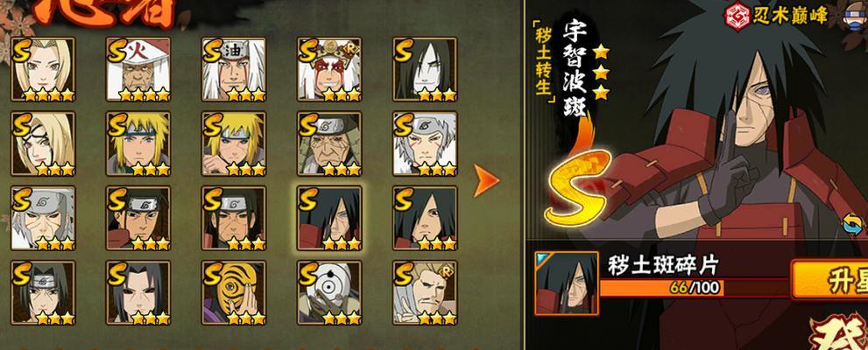Select white ringed-mask Tobi portrait
The width and height of the screenshot is (868, 350).
coord(329,292)
